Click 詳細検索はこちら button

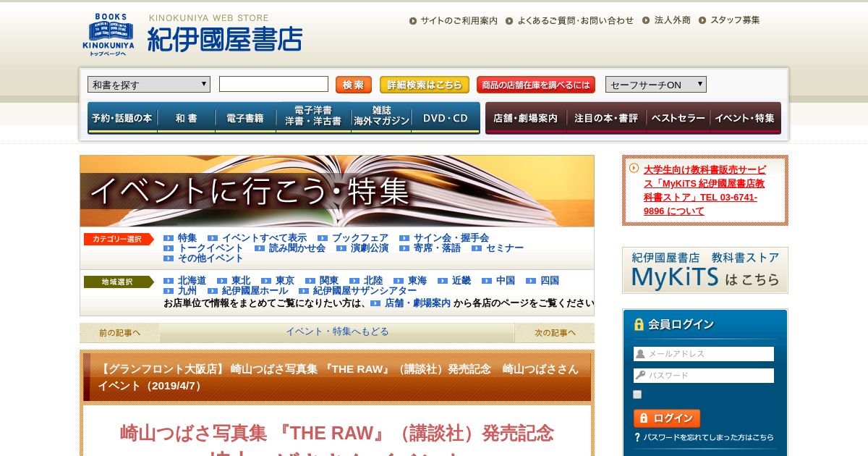425,85
